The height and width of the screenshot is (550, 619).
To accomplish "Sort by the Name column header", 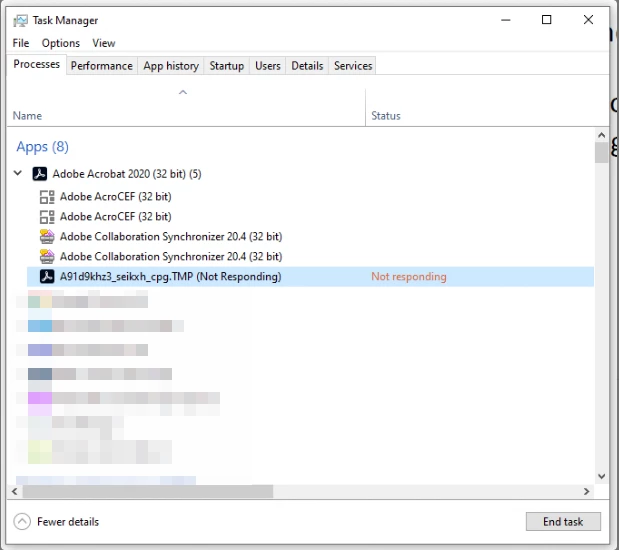I will click(x=186, y=107).
